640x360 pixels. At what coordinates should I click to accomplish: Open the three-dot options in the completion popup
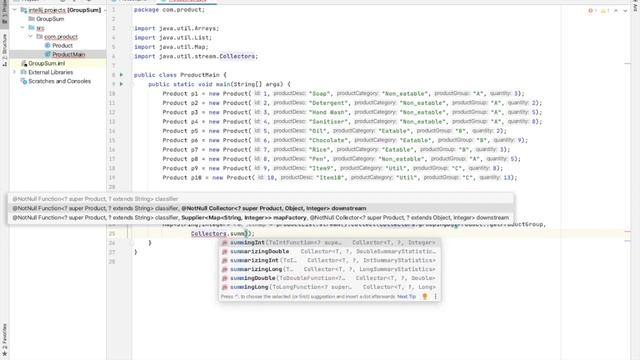pyautogui.click(x=435, y=297)
